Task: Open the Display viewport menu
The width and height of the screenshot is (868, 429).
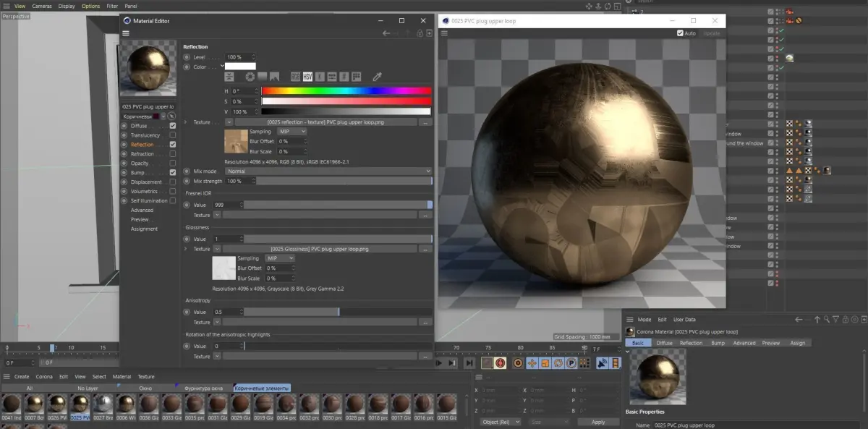Action: (x=67, y=6)
